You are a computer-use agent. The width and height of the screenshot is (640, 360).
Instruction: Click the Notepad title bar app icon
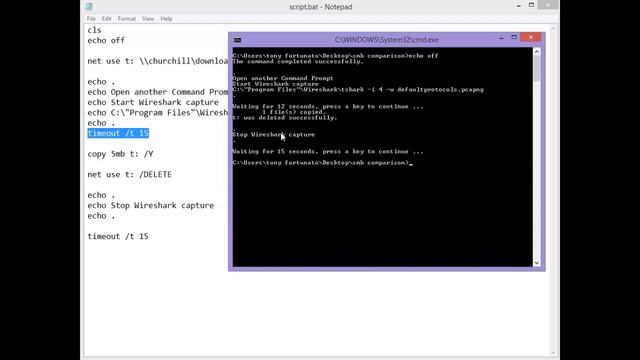point(89,7)
